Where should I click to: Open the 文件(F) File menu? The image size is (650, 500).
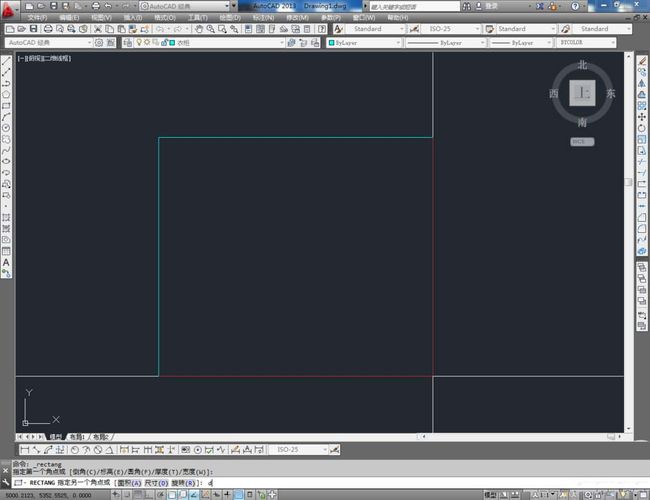click(x=37, y=18)
